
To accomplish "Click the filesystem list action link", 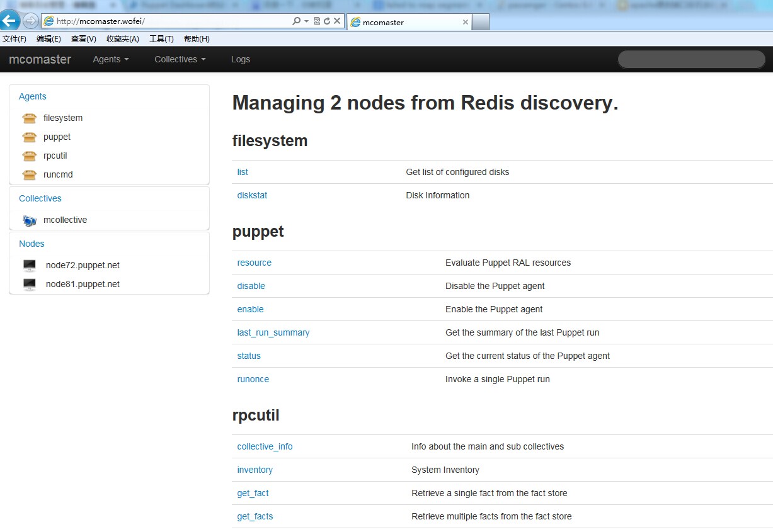I will coord(243,172).
